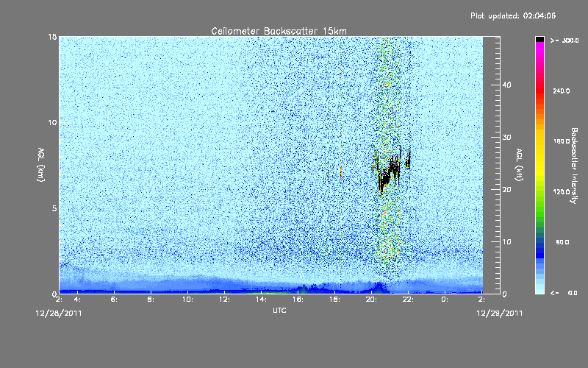Click the '18:' hour tick on time axis
Image resolution: width=588 pixels, height=368 pixels.
(x=334, y=300)
